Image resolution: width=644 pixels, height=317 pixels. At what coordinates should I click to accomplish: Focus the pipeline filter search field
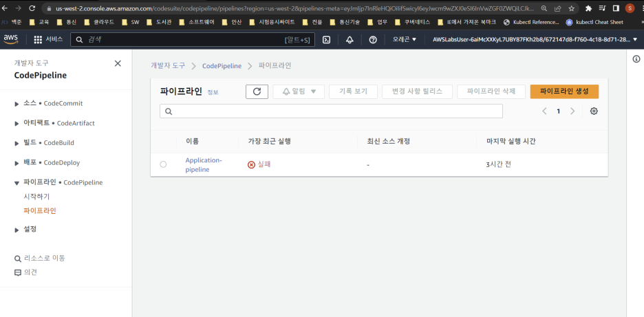(331, 111)
